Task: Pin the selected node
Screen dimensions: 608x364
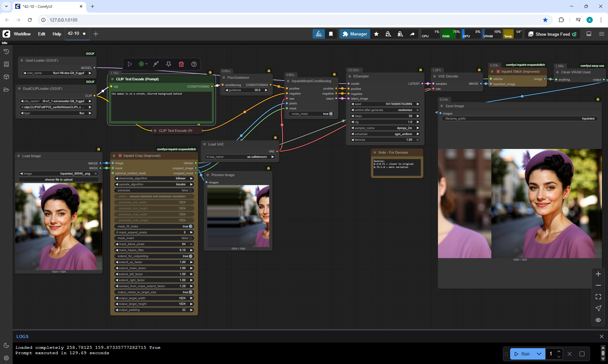Action: click(168, 64)
